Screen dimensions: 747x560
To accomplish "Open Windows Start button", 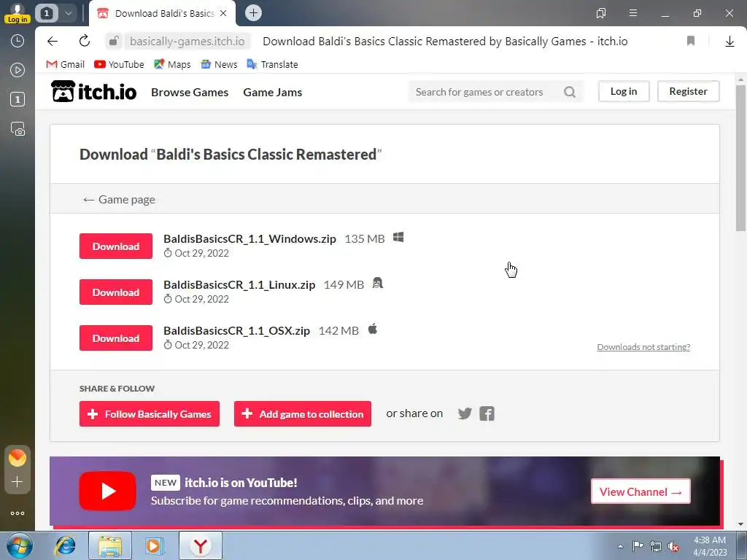I will click(x=19, y=545).
